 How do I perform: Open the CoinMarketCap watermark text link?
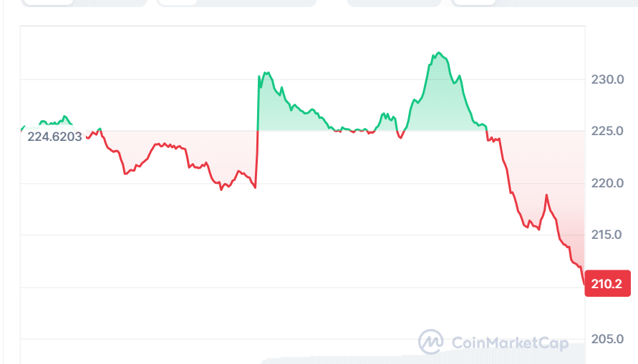pyautogui.click(x=498, y=343)
